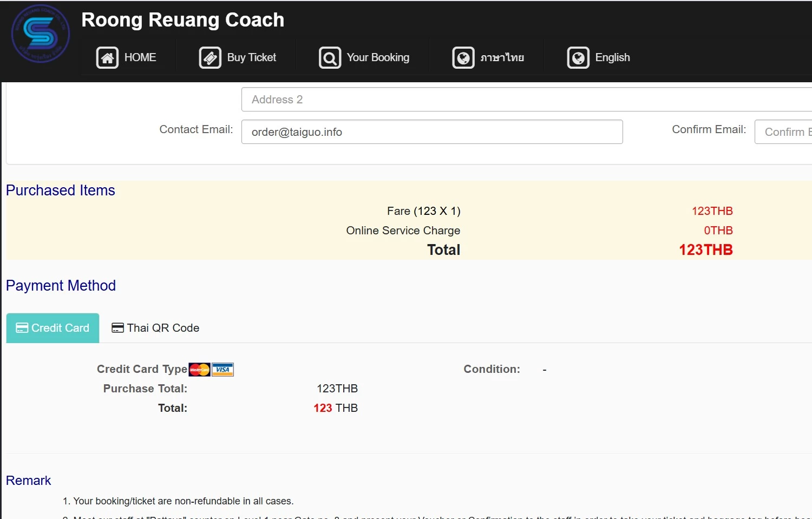Image resolution: width=812 pixels, height=519 pixels.
Task: Click the Credit Card Type label
Action: pyautogui.click(x=142, y=369)
